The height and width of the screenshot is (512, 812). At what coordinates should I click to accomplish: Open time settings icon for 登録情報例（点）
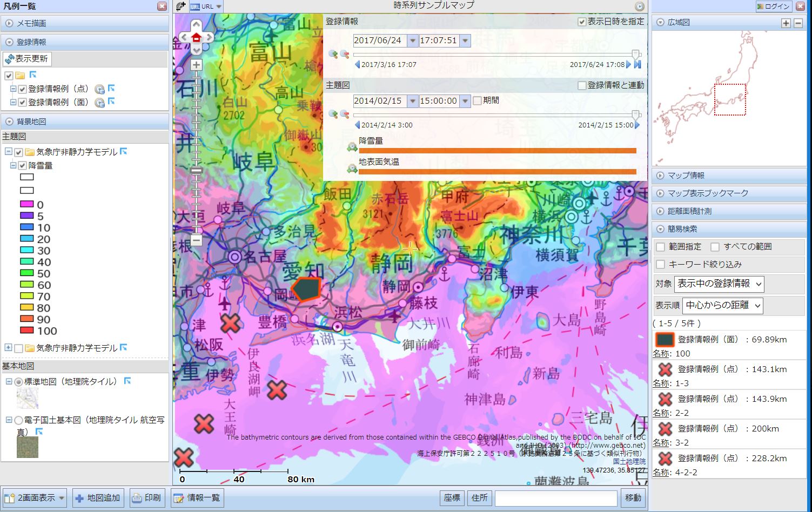(99, 89)
